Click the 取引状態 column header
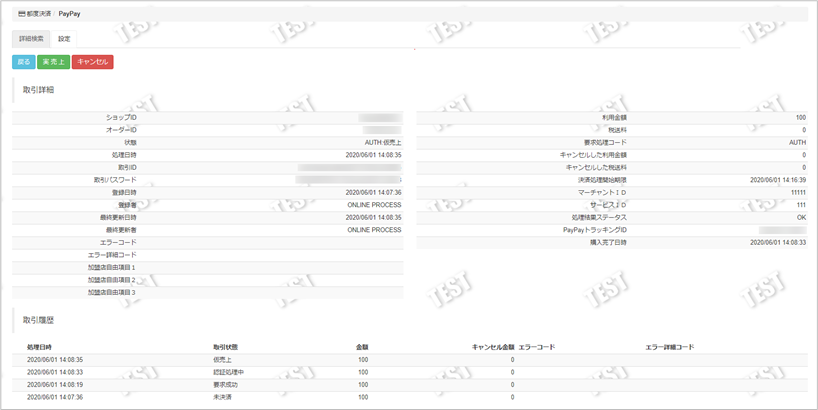Viewport: 818px width, 410px height. [x=225, y=347]
